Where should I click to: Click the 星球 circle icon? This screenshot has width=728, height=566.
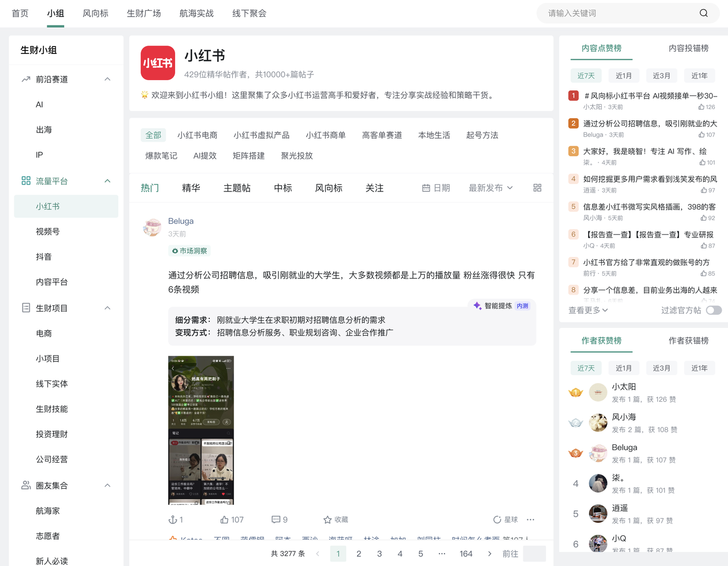[497, 519]
